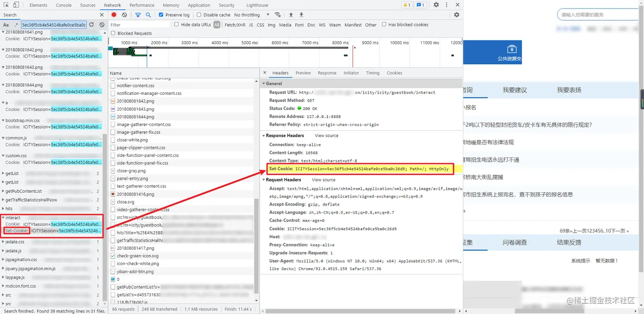Expand the getPubContentList search result
This screenshot has height=314, width=644.
(3, 191)
